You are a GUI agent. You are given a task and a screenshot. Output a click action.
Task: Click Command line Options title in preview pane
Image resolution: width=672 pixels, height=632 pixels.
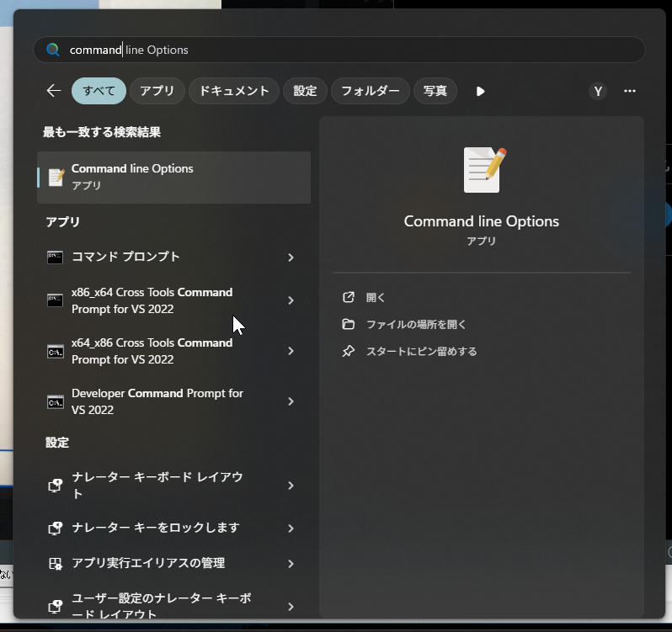[x=482, y=221]
